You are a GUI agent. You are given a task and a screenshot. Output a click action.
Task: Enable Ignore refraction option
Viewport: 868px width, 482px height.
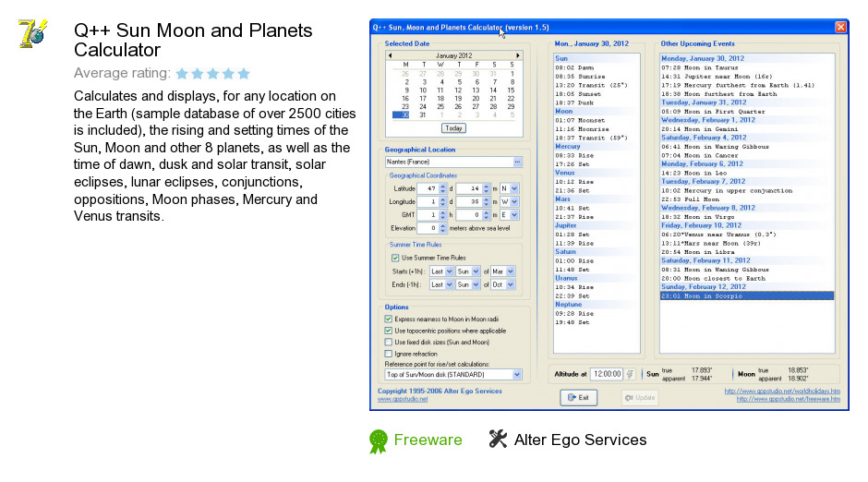pyautogui.click(x=389, y=355)
